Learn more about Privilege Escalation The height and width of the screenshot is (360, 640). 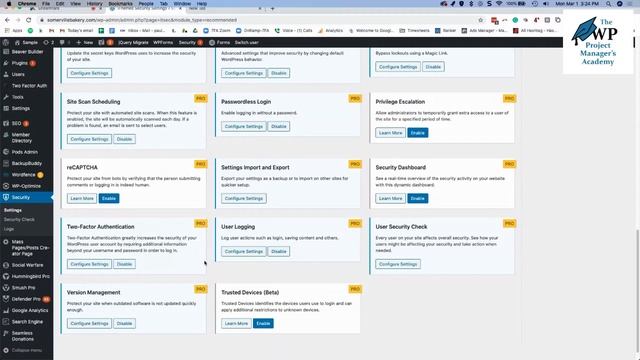click(x=391, y=133)
